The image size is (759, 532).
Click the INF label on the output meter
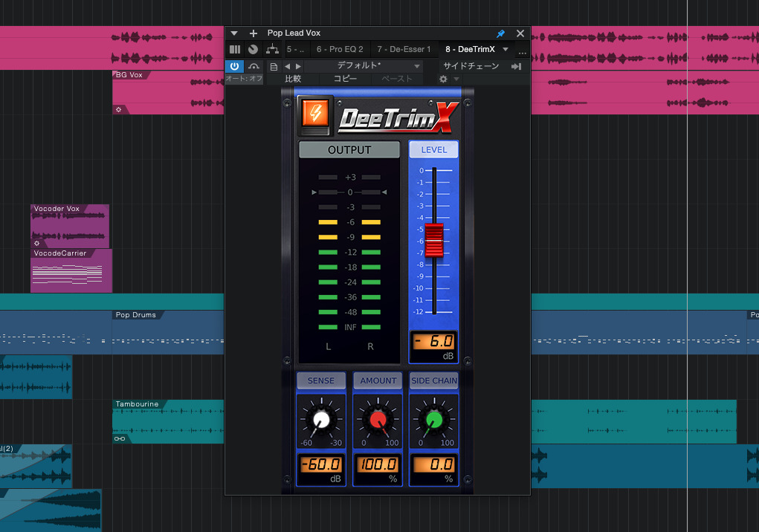point(350,328)
